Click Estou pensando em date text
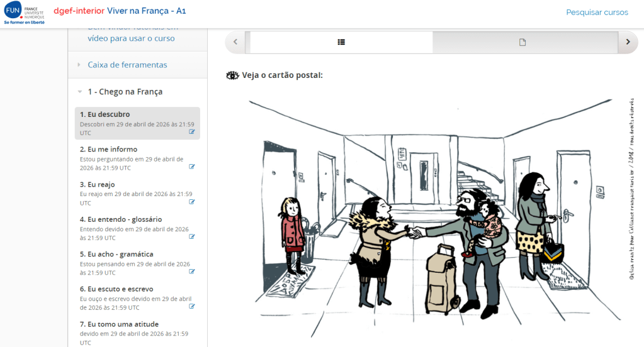Viewport: 644px width, 347px height. pyautogui.click(x=135, y=268)
